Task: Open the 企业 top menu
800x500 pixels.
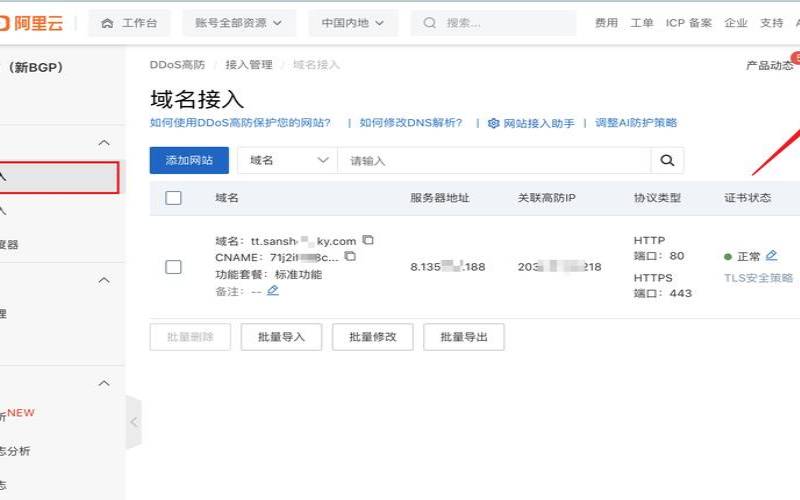Action: pos(736,23)
